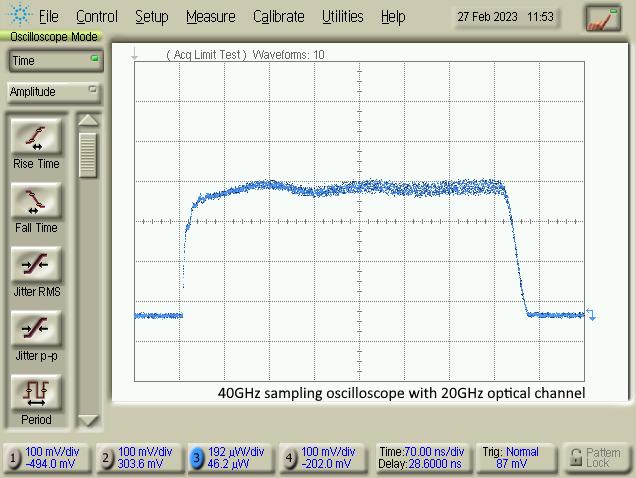
Task: Open the Calibrate menu
Action: 278,17
